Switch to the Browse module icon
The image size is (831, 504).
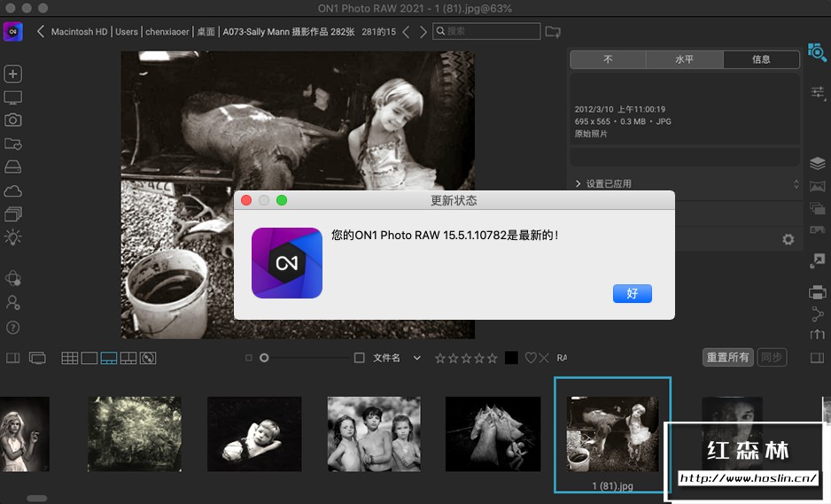[x=817, y=52]
